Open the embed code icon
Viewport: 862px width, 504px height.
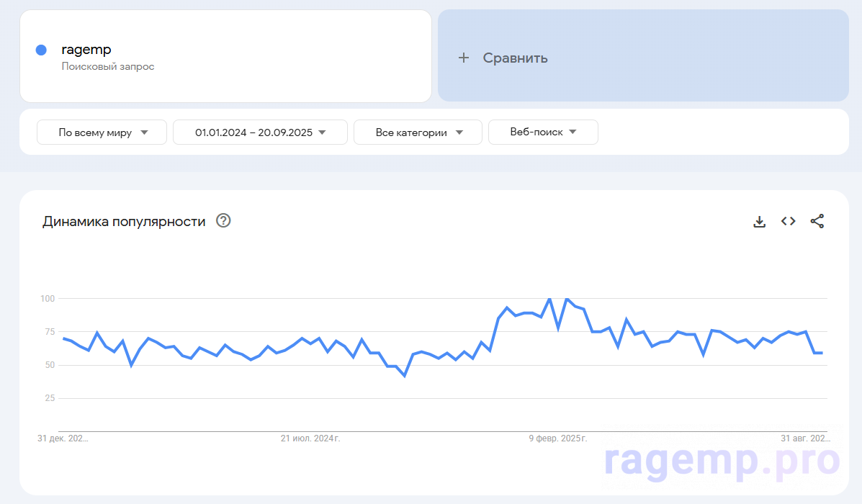coord(789,221)
